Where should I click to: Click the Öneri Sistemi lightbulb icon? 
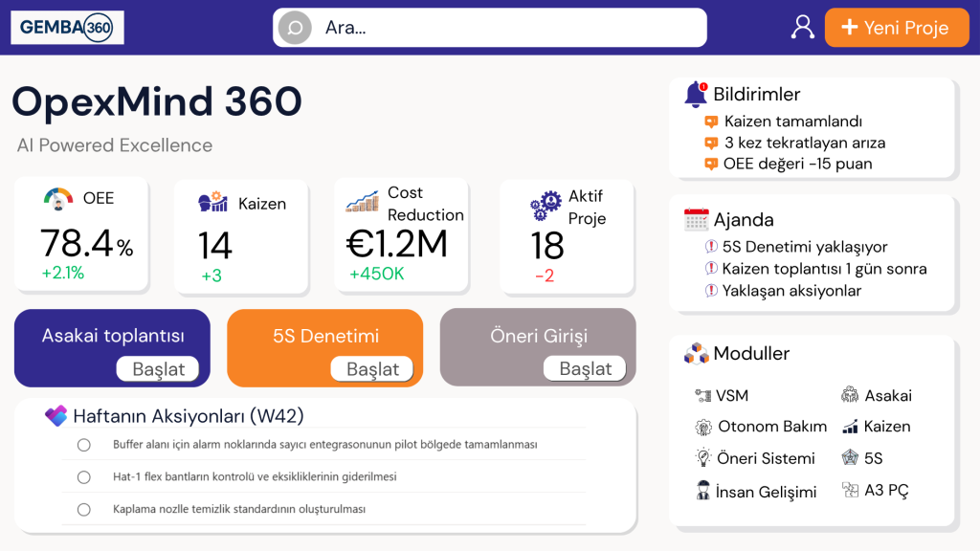pyautogui.click(x=703, y=458)
